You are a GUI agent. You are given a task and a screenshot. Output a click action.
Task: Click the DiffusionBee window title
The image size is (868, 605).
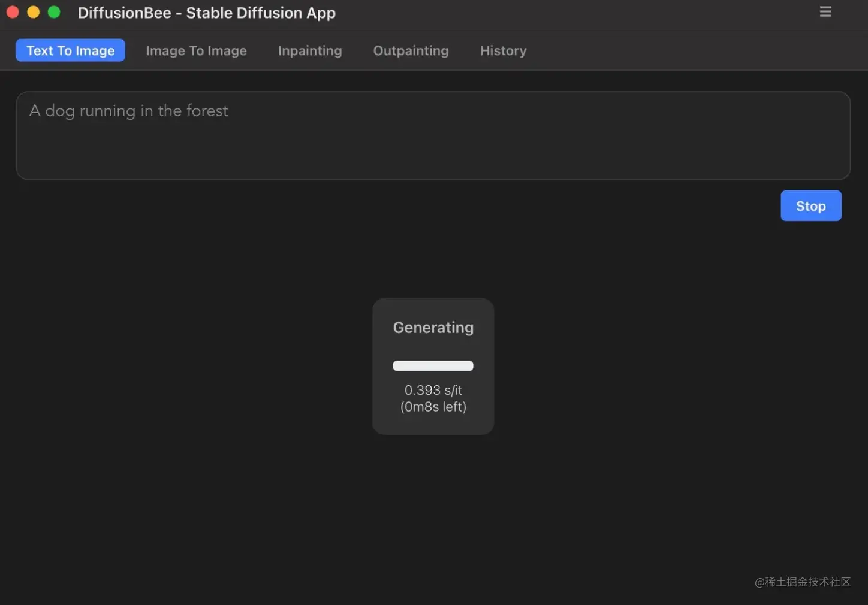(x=206, y=13)
